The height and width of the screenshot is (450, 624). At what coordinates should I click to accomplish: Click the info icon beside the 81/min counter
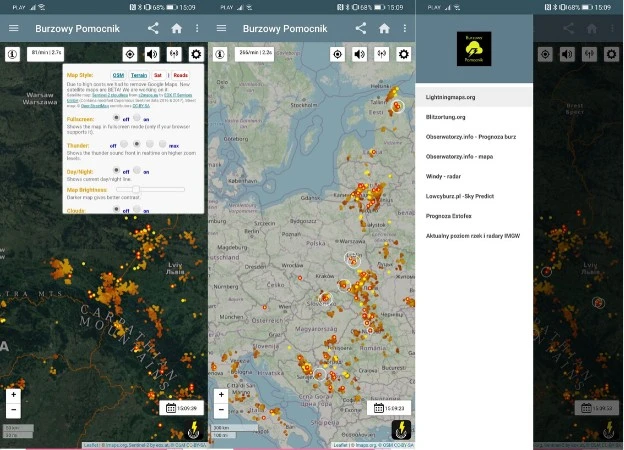click(13, 54)
